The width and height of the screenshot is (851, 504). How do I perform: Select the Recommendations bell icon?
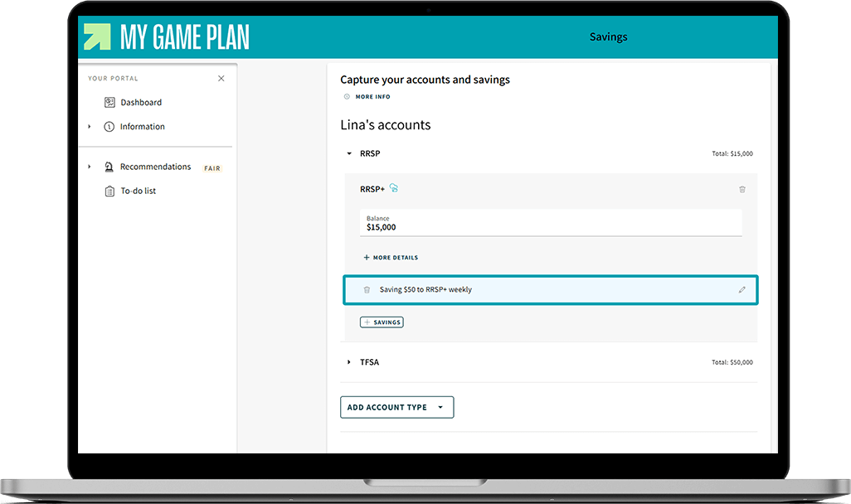[x=109, y=167]
